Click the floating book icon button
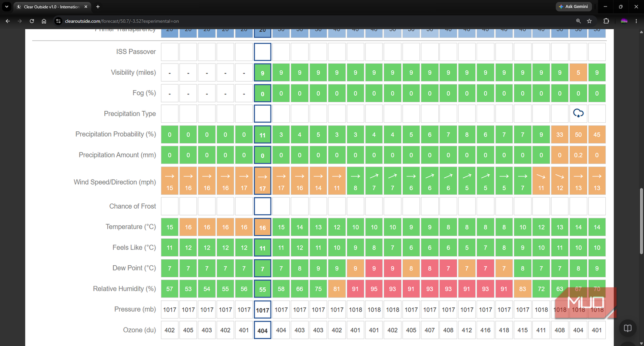The image size is (644, 346). (628, 328)
